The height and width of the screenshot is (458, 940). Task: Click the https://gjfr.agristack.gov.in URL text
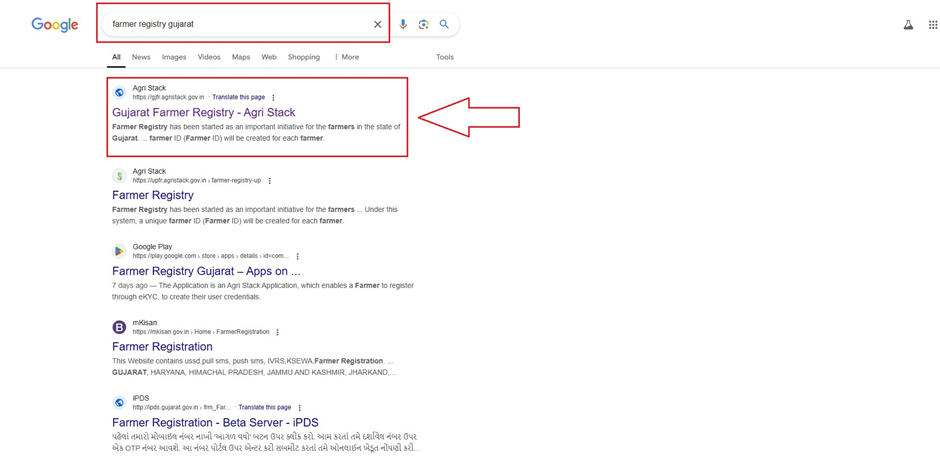click(x=169, y=97)
